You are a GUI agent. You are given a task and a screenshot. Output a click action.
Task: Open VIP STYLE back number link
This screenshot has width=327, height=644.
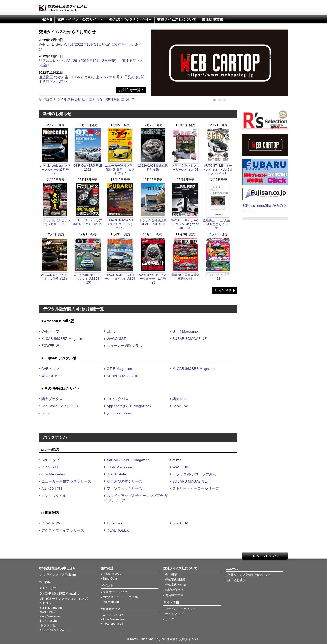click(x=50, y=467)
